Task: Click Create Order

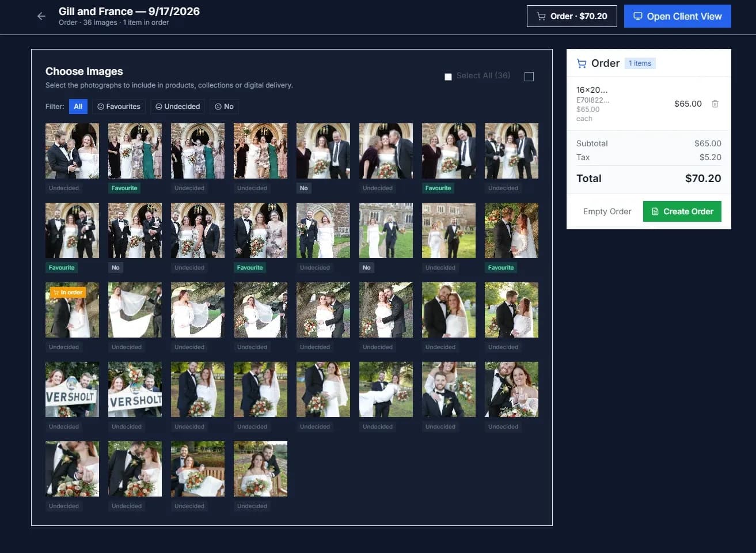Action: [x=682, y=211]
